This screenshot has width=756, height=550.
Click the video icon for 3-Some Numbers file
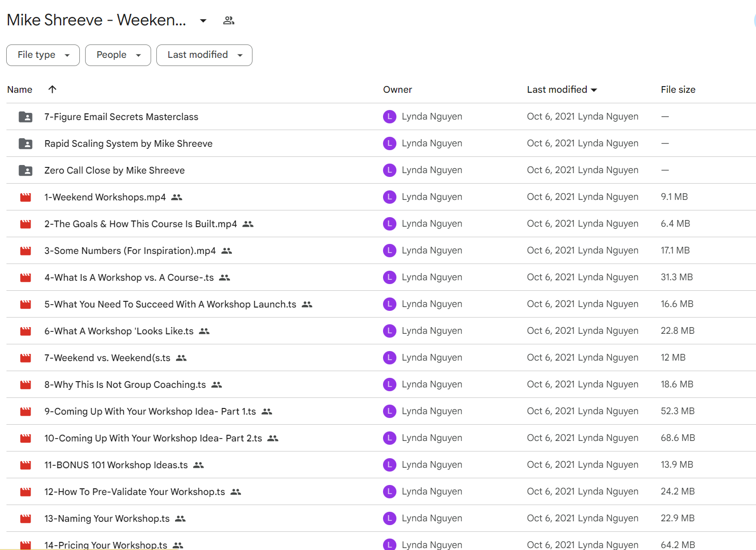25,251
